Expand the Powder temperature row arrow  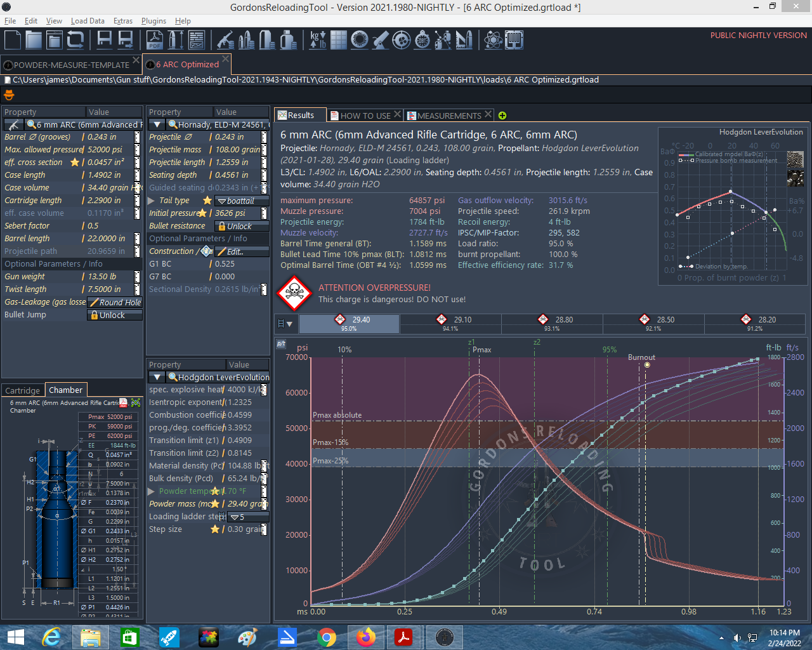(152, 491)
